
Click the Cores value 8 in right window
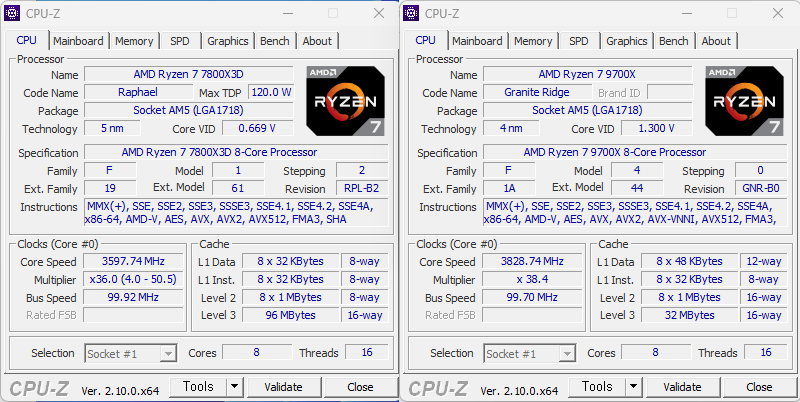point(656,352)
